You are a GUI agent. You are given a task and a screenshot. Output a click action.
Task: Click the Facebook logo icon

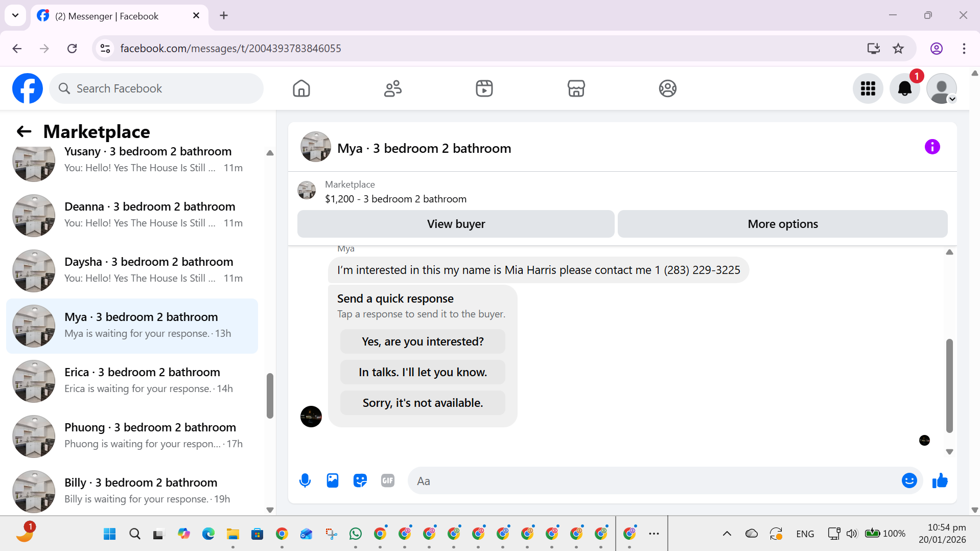point(28,88)
